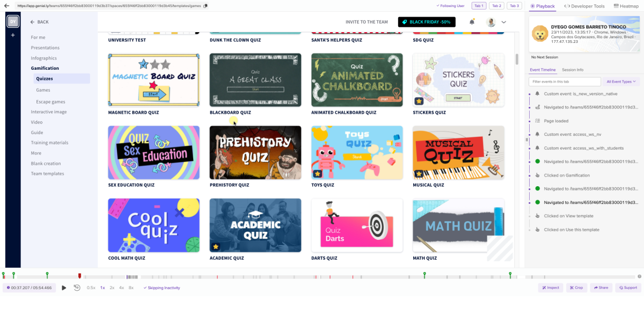Click the help icon at timeline end

pos(639,276)
